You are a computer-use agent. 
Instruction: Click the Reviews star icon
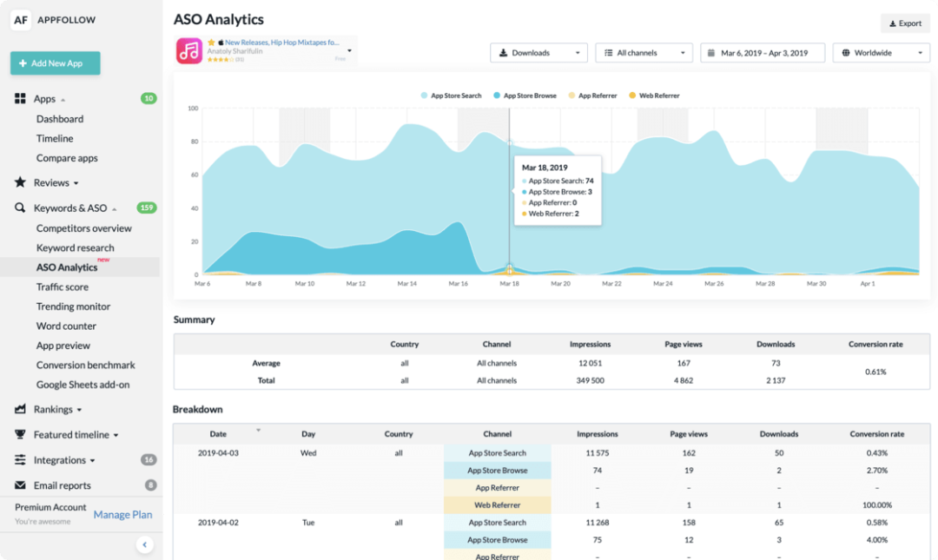20,183
